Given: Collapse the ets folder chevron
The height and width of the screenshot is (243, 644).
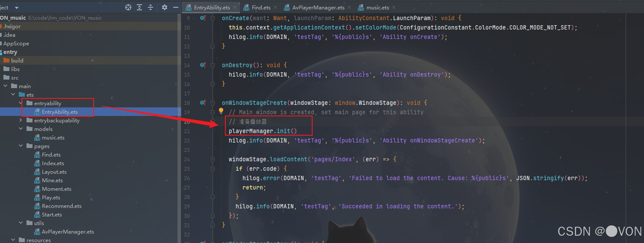Looking at the screenshot, I should [x=14, y=95].
